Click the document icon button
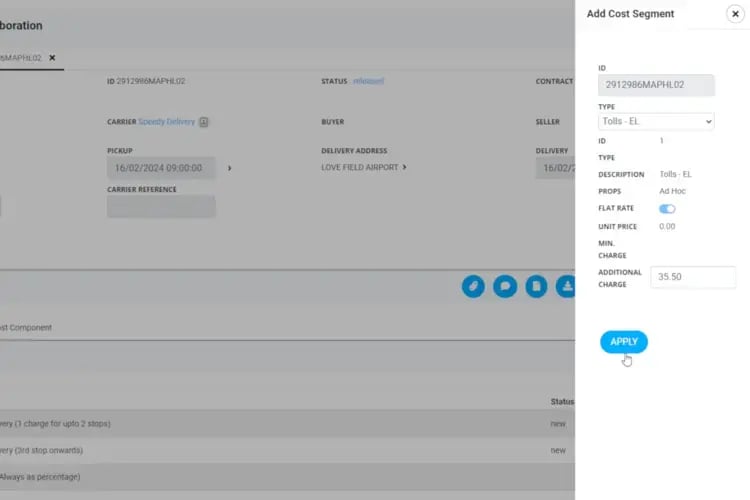 coord(536,286)
